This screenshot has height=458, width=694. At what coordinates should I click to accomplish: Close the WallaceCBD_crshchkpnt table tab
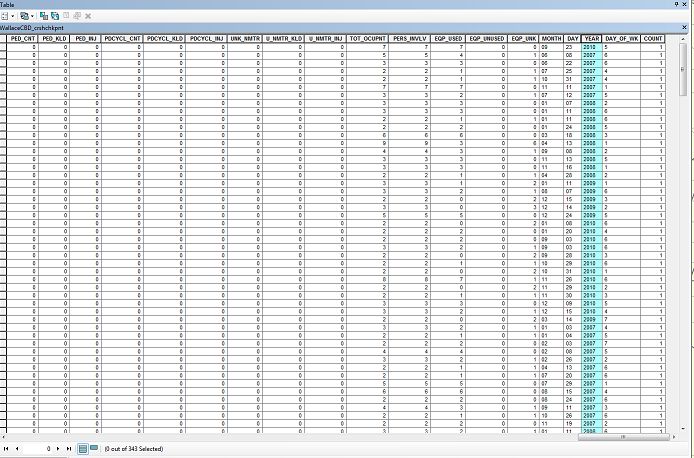pos(685,28)
